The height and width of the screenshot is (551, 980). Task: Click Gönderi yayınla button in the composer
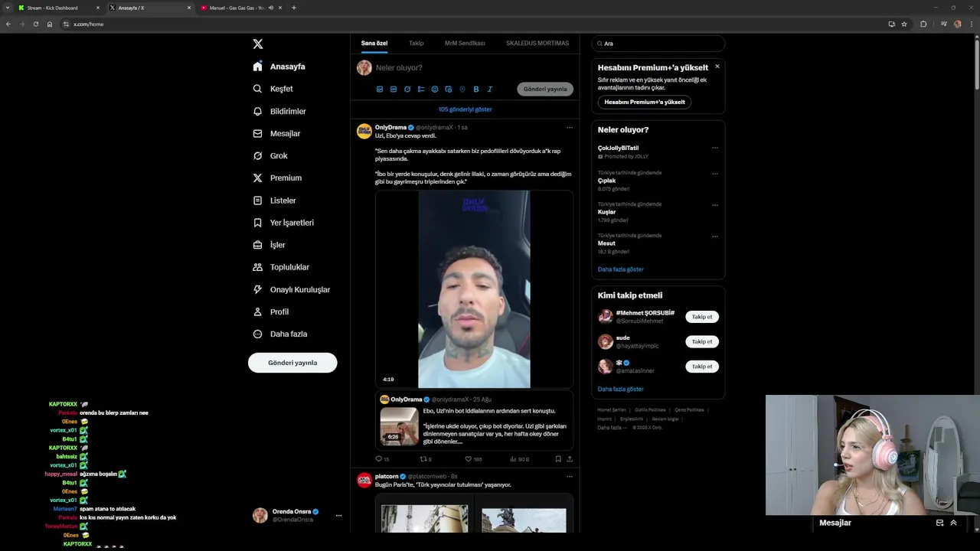(545, 90)
